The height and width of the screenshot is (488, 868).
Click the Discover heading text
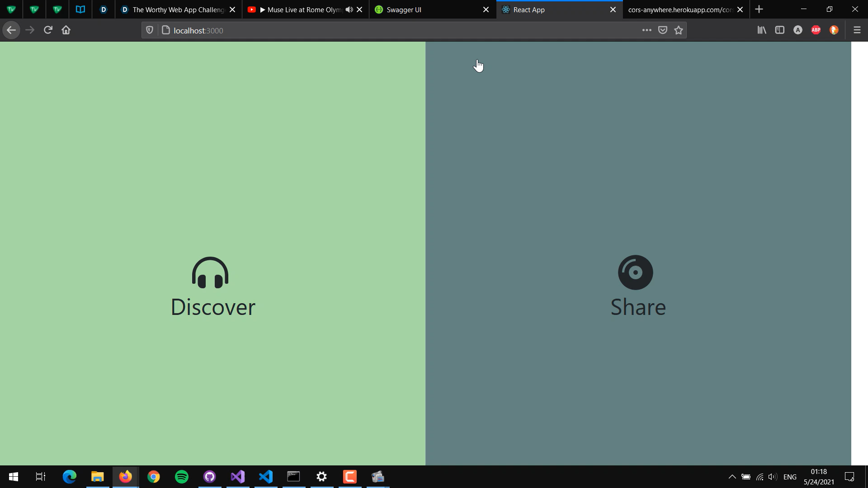(x=213, y=307)
